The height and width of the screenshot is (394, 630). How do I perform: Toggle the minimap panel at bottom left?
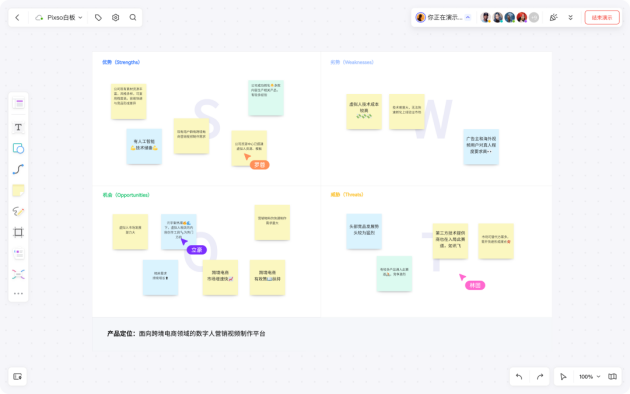pos(17,376)
